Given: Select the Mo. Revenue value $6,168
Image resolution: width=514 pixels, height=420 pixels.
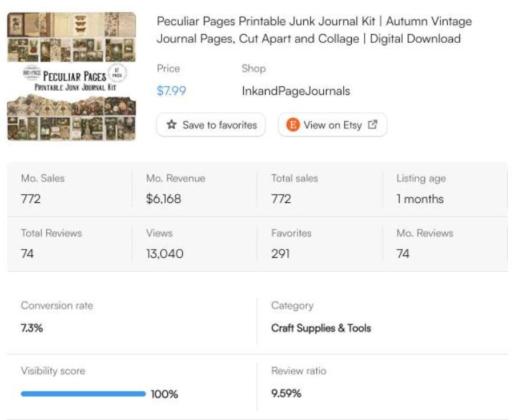Looking at the screenshot, I should (163, 199).
